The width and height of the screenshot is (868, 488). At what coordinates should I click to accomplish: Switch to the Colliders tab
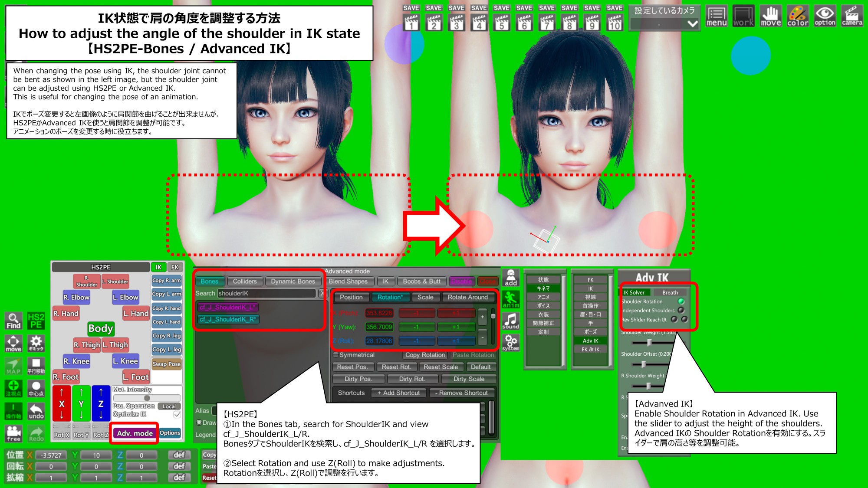coord(245,281)
